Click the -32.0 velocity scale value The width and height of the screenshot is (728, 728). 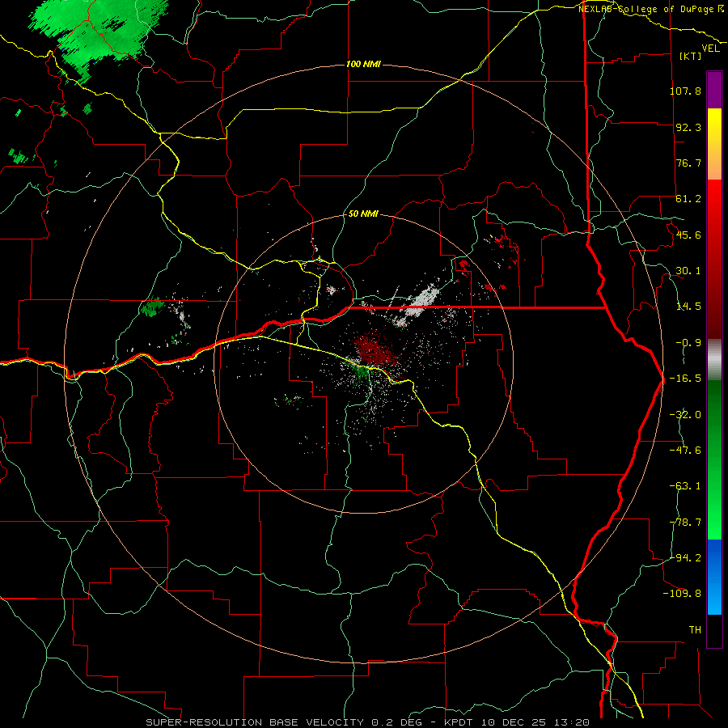pyautogui.click(x=685, y=415)
